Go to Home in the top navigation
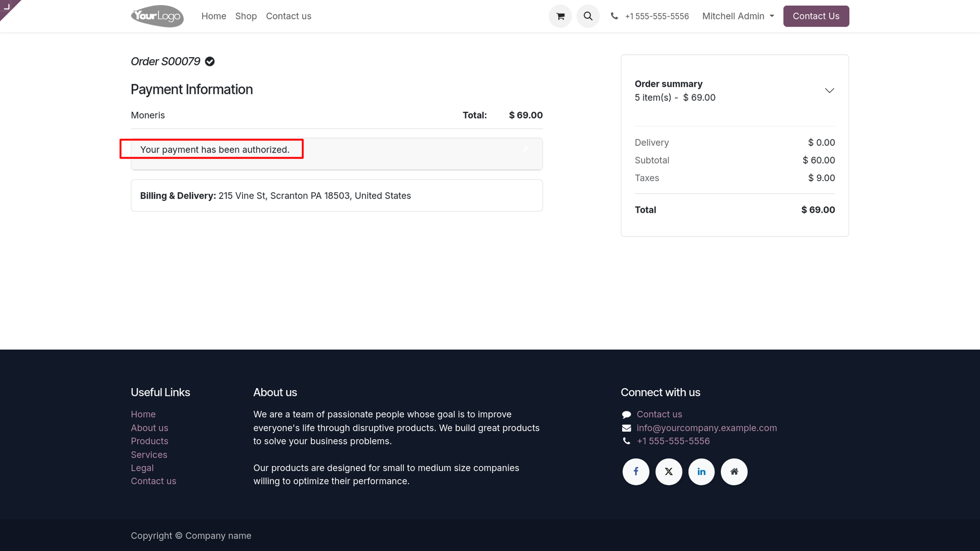This screenshot has height=551, width=980. tap(214, 16)
